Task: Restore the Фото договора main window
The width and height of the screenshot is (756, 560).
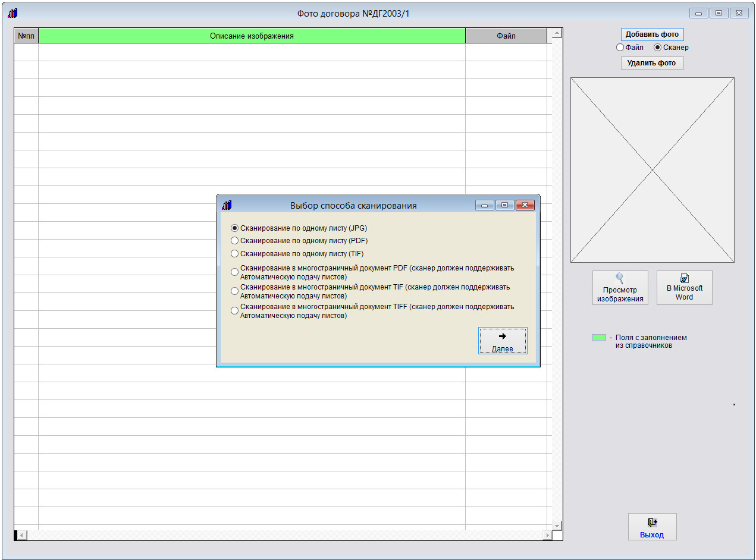Action: (x=719, y=13)
